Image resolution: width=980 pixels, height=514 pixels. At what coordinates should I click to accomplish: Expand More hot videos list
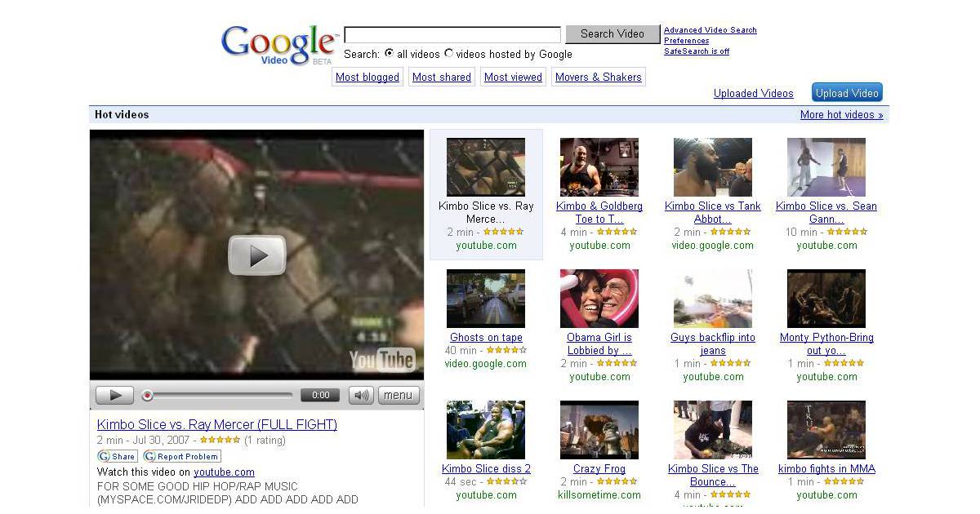(x=841, y=115)
